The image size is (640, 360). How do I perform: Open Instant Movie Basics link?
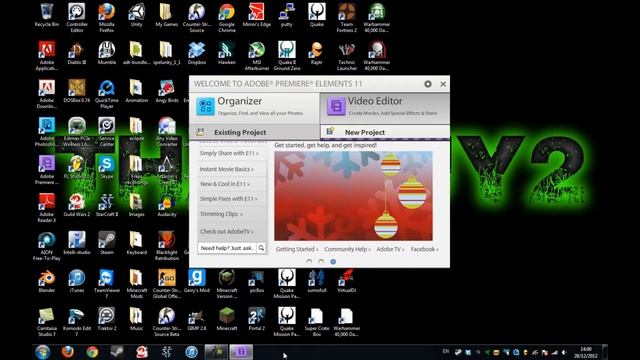click(x=227, y=169)
